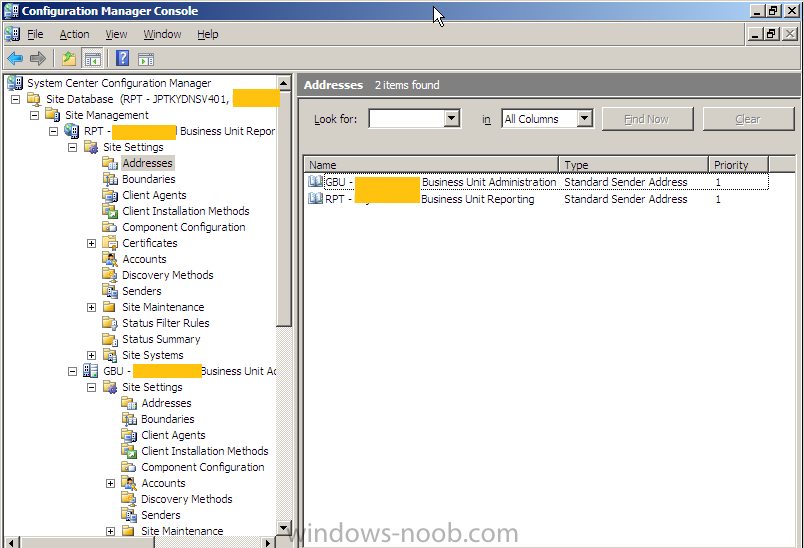Click the Status Summary icon

coord(110,339)
